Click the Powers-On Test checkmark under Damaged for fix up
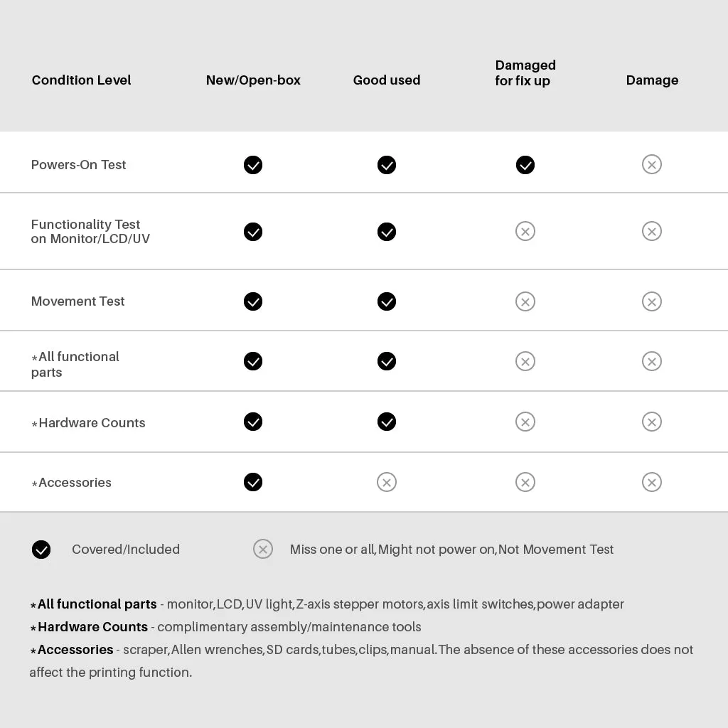 525,165
